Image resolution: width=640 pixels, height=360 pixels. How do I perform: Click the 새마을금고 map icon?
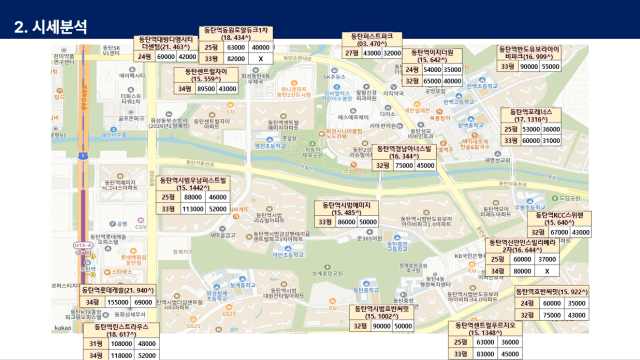click(222, 229)
